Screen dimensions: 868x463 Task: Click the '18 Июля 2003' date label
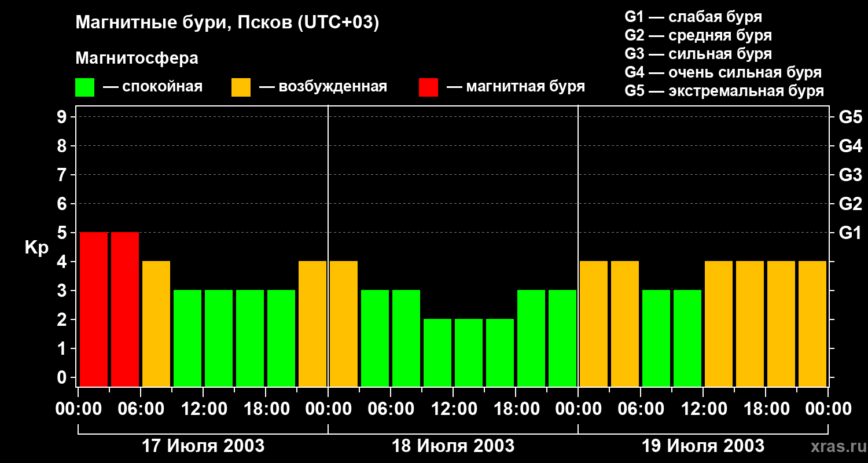click(453, 446)
